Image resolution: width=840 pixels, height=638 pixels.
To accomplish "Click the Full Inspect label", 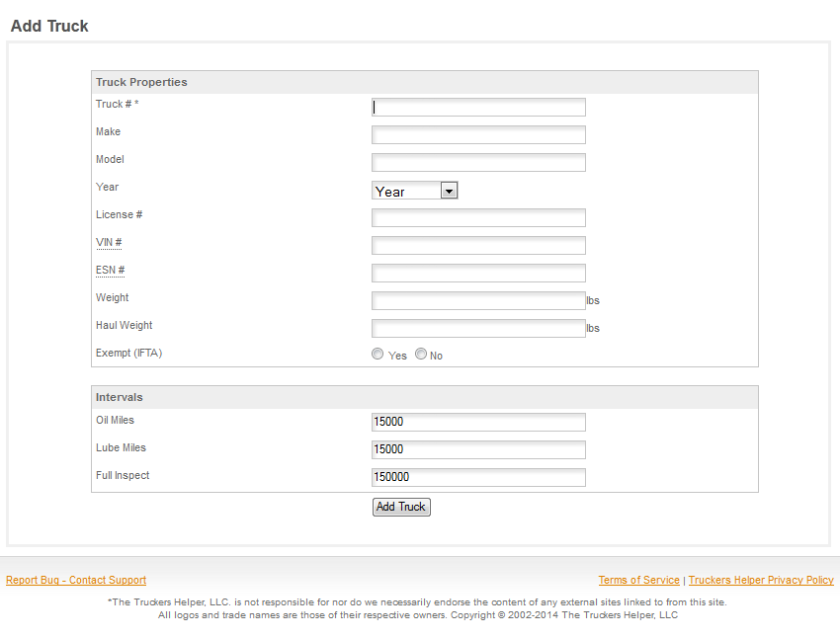I will [x=123, y=476].
